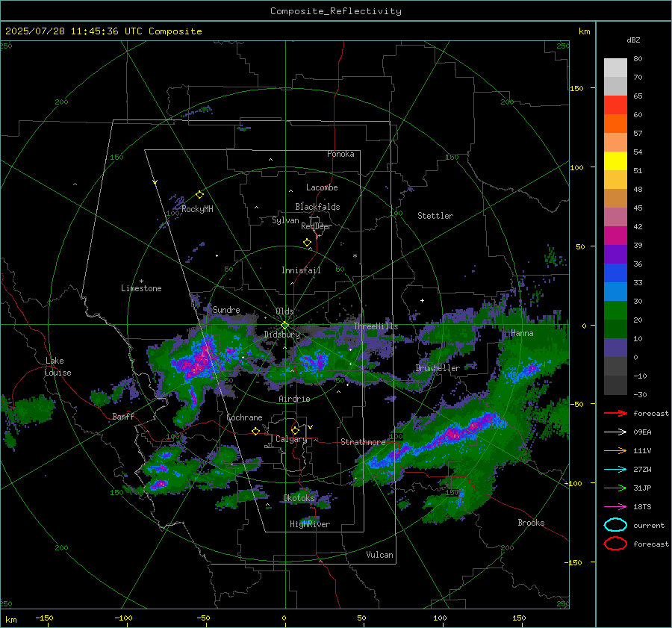Screen dimensions: 672x628
Task: Pick the bright yellow 54 dBZ swatch
Action: pyautogui.click(x=615, y=161)
